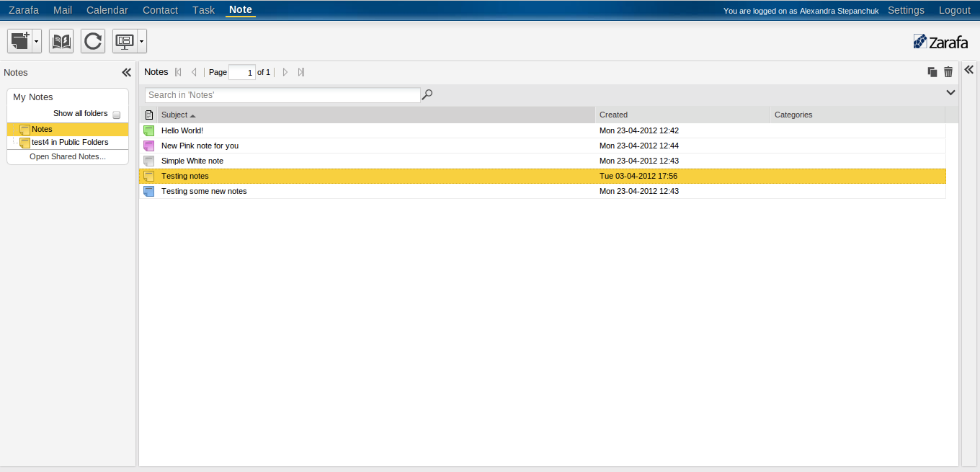Click the test4 folder icon

(25, 143)
